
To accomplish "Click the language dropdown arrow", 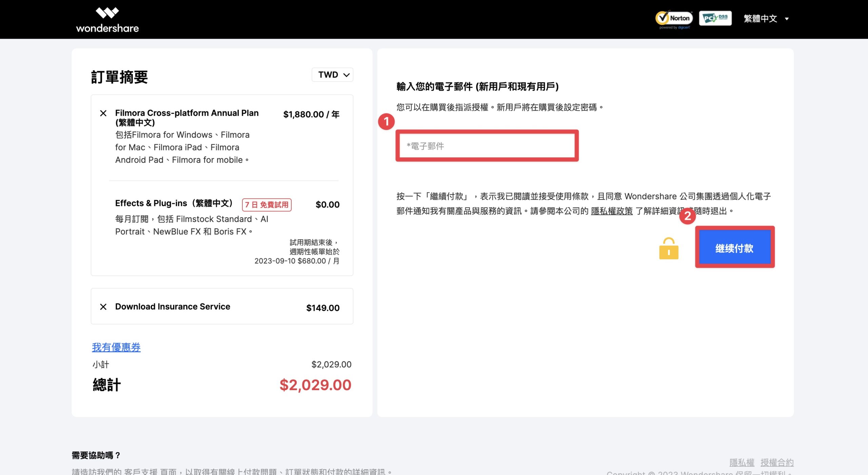I will click(x=787, y=19).
